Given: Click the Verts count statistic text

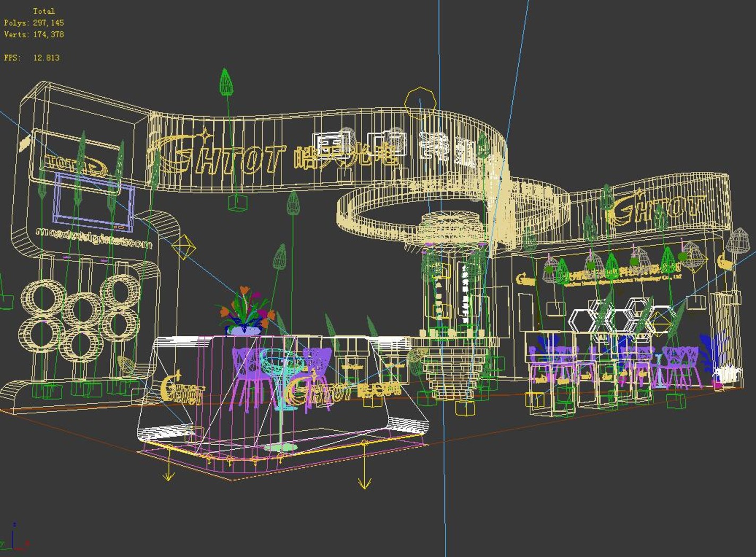Looking at the screenshot, I should (x=34, y=34).
